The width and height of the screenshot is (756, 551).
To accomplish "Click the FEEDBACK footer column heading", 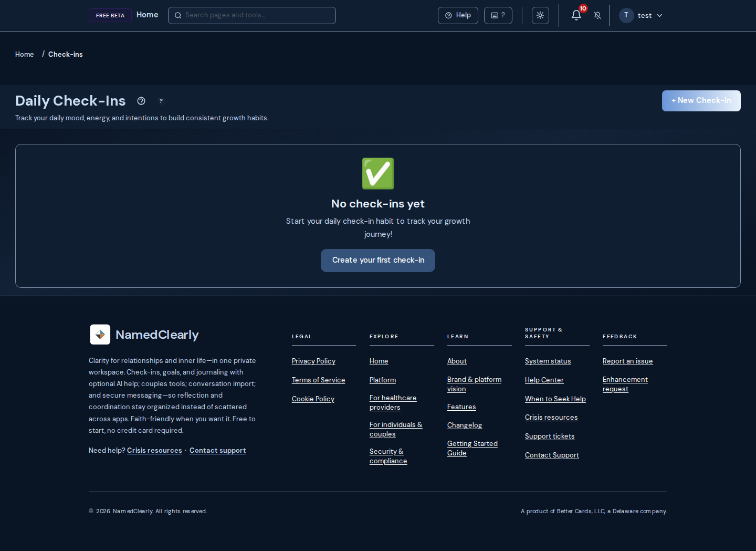I will click(619, 337).
